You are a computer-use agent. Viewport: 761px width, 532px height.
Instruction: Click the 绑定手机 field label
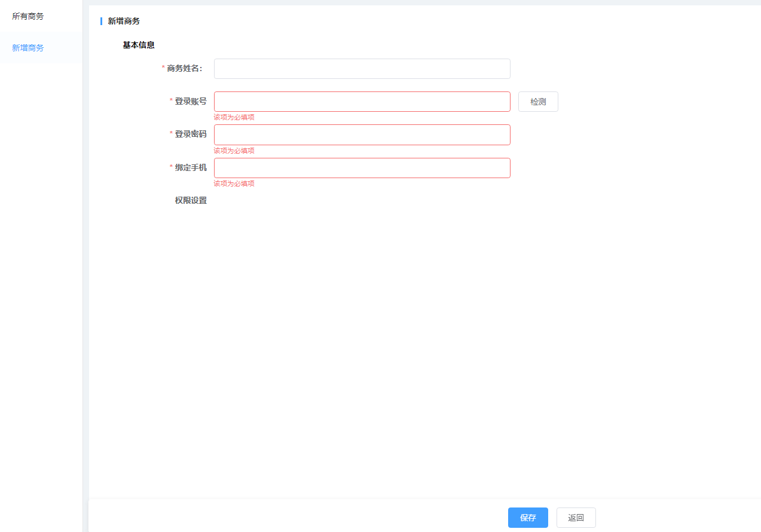point(190,167)
